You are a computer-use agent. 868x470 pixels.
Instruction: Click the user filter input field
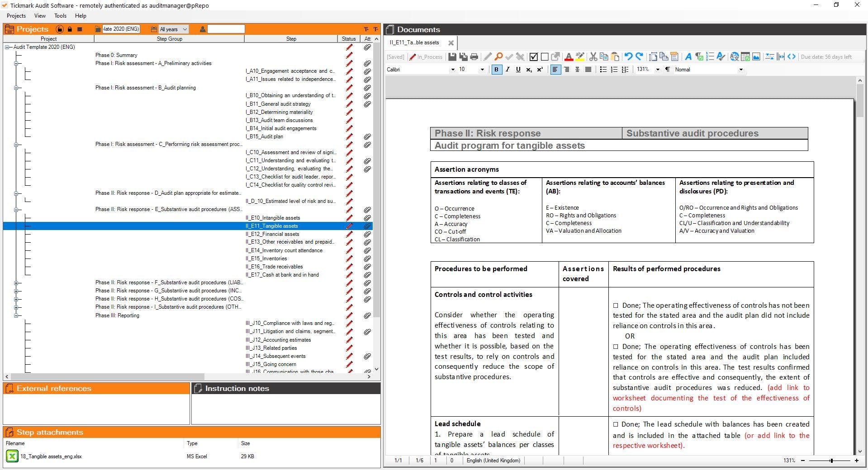click(226, 29)
